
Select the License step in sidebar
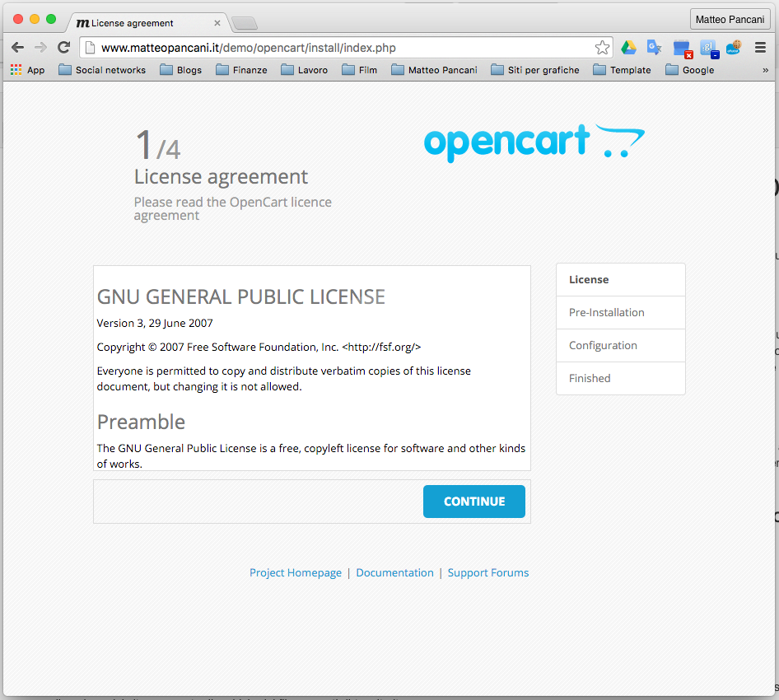coord(621,280)
